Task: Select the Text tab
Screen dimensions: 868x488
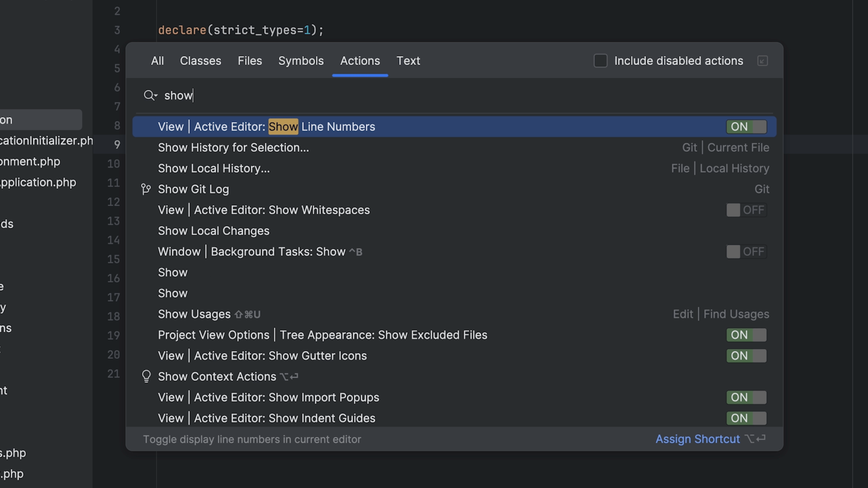Action: click(x=408, y=61)
